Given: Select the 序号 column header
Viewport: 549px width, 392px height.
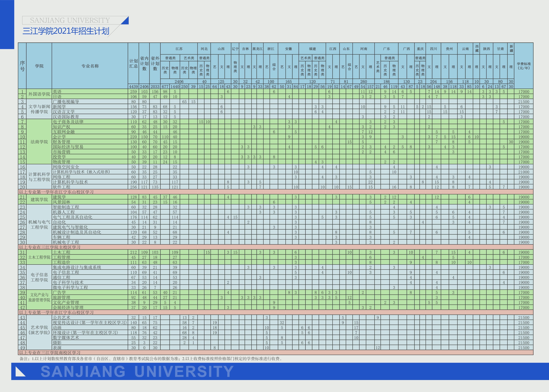Looking at the screenshot, I should (x=22, y=66).
